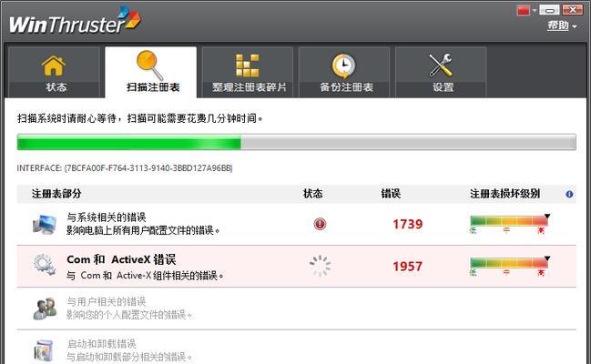Minimize the WinThruster window
This screenshot has width=591, height=364.
(x=549, y=10)
